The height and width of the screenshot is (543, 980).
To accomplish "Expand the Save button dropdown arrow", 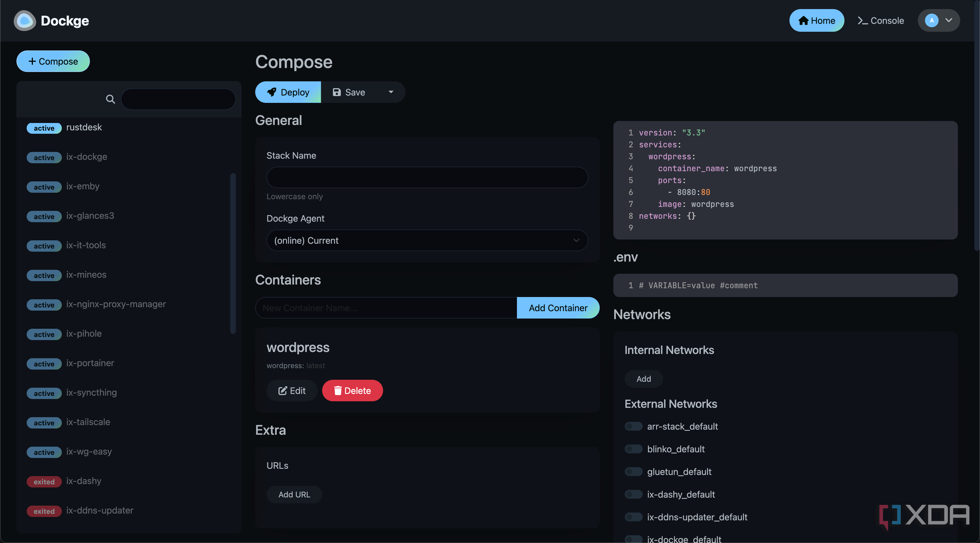I will click(391, 92).
